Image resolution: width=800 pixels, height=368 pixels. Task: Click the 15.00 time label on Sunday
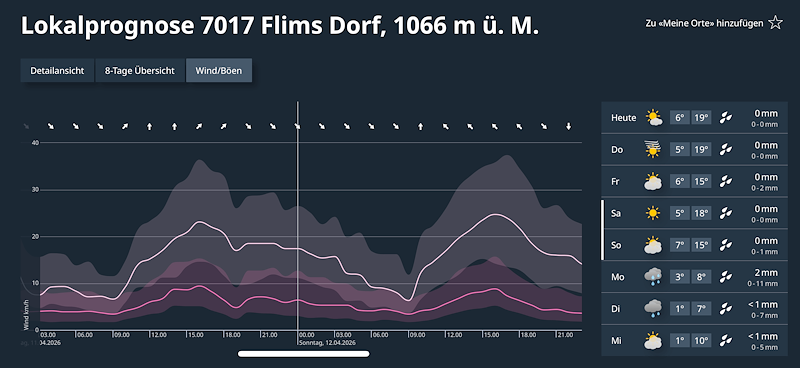(x=491, y=335)
